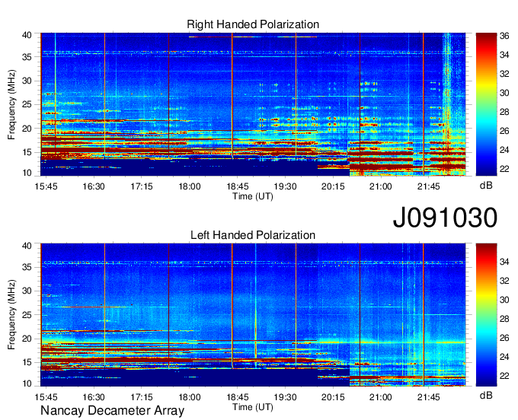
Task: Click the 'dB' unit under Left Handed colorbar
Action: 486,395
